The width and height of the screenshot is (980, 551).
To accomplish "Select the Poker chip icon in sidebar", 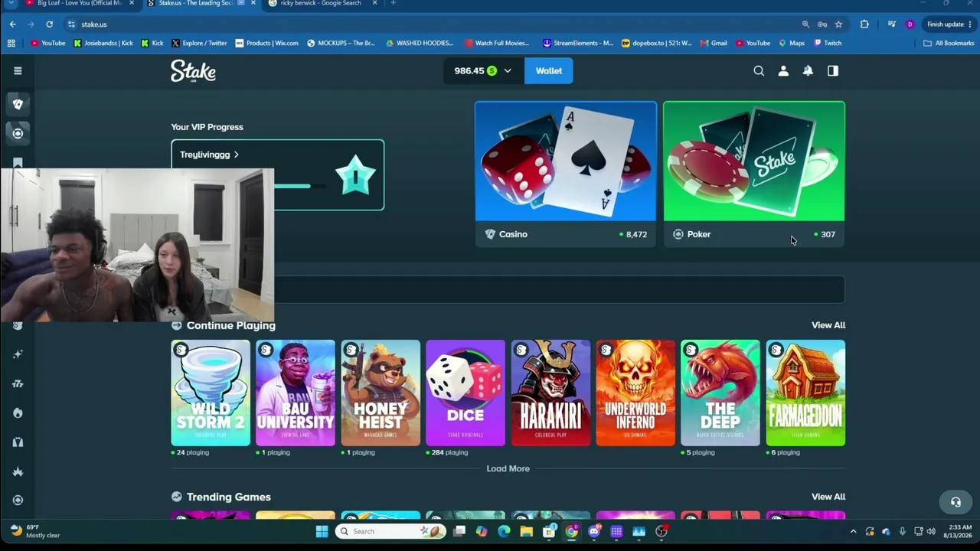I will [x=18, y=133].
